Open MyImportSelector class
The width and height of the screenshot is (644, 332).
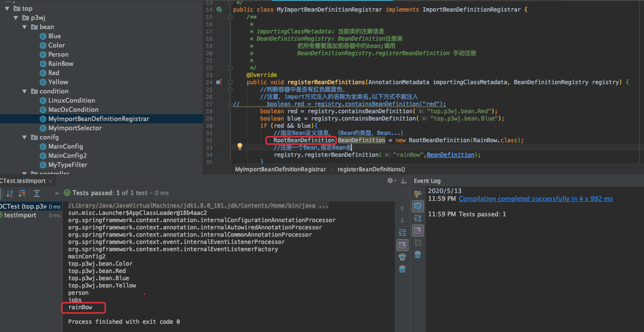pyautogui.click(x=75, y=128)
